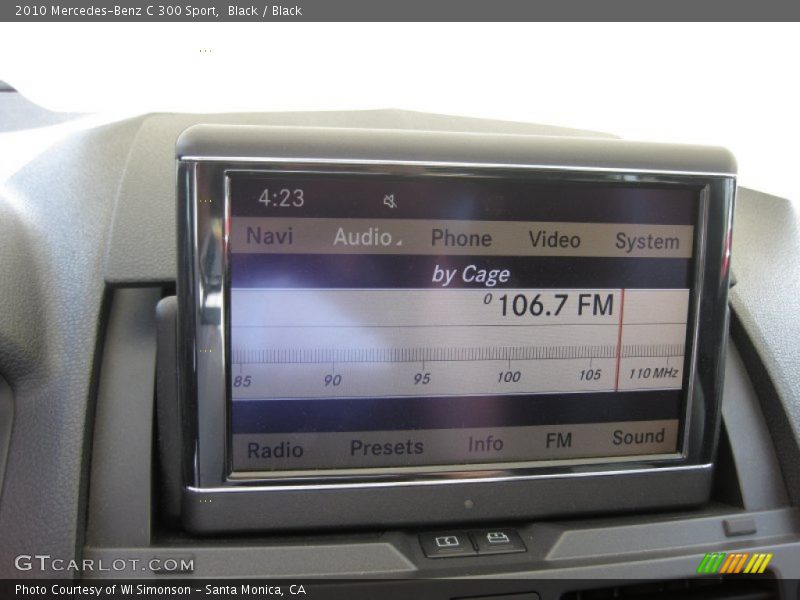Click the 95 mark on frequency scale

[x=422, y=379]
